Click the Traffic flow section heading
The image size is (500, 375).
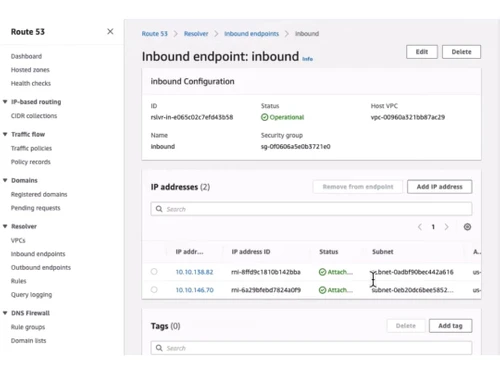tap(28, 134)
